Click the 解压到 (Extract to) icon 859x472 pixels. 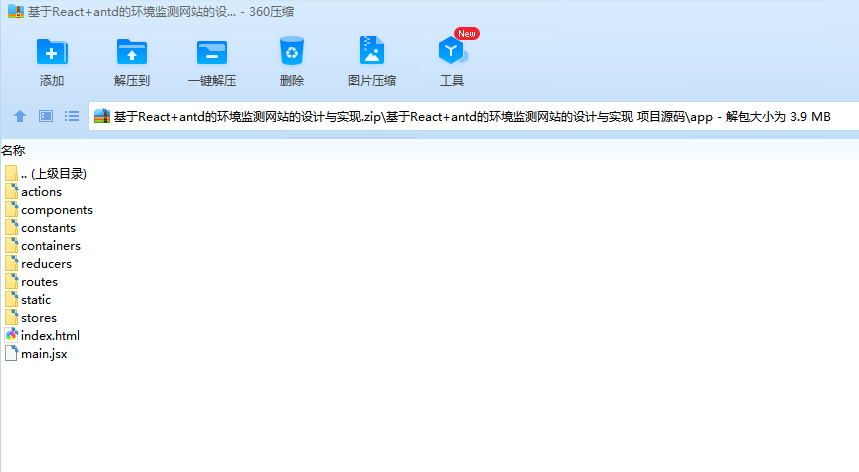coord(132,53)
